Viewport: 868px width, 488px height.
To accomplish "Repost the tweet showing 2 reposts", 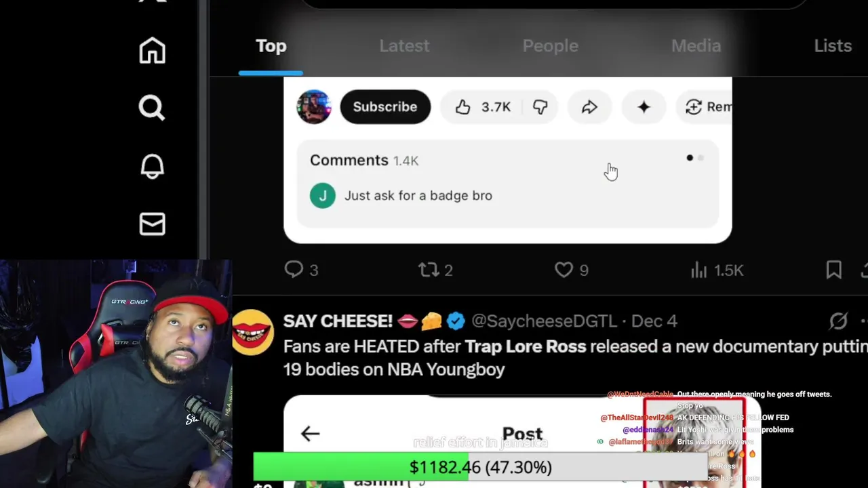I will tap(435, 270).
